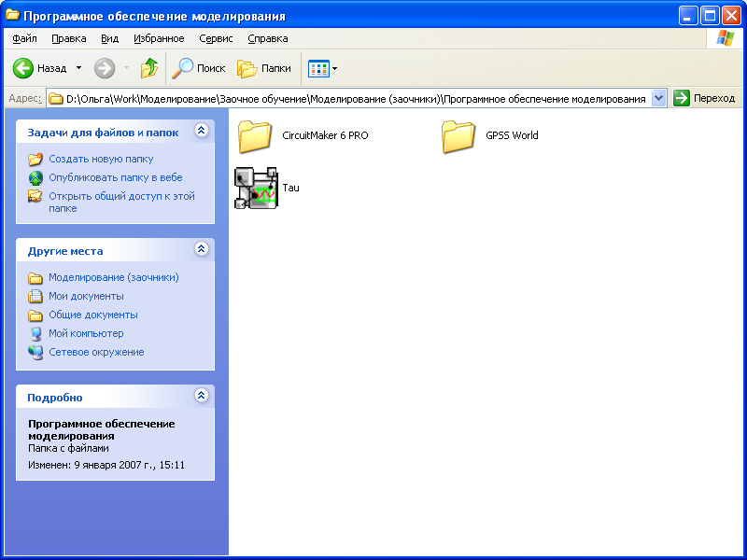Viewport: 747px width, 560px height.
Task: Click the green Forward arrow button
Action: click(x=105, y=68)
